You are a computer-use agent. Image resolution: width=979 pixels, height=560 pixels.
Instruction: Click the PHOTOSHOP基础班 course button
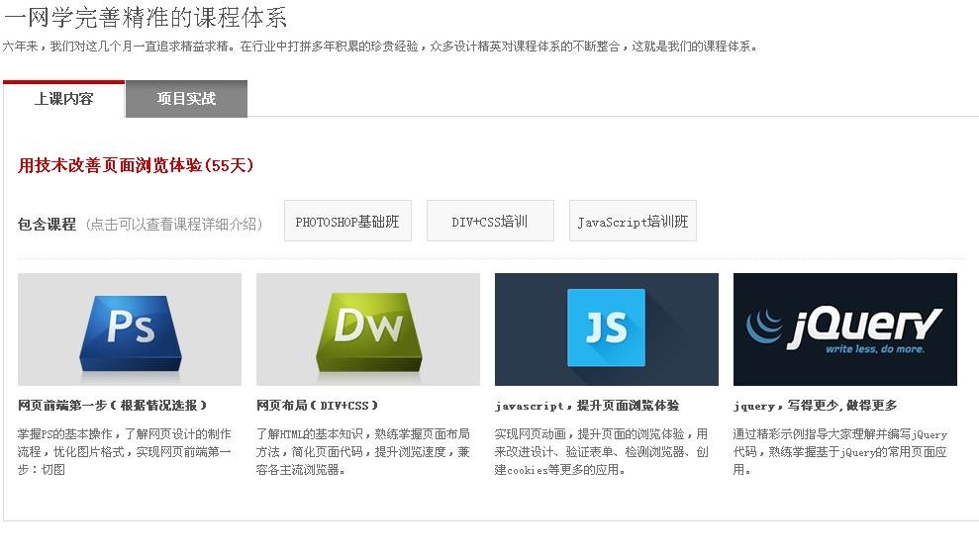pyautogui.click(x=347, y=221)
